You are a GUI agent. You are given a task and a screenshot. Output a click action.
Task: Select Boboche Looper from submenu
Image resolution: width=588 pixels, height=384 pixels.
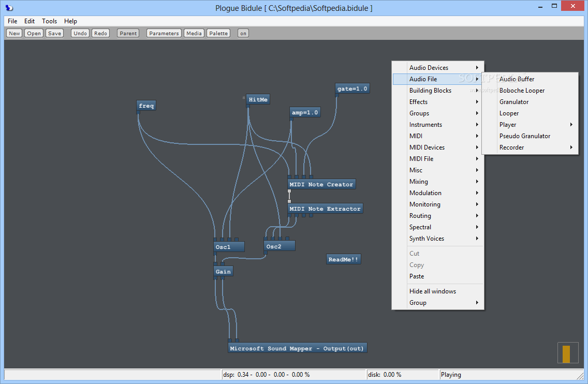click(x=530, y=91)
